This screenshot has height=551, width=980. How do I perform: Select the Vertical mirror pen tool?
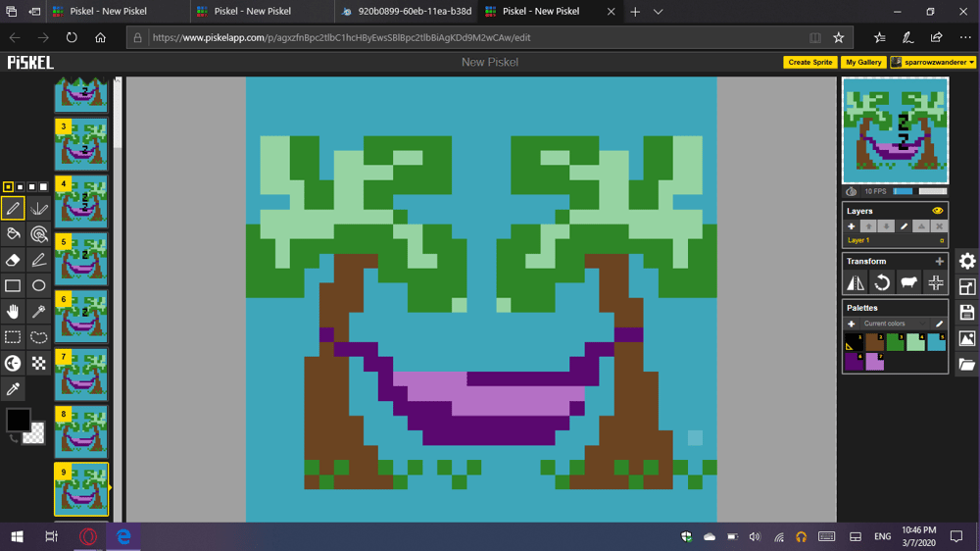(x=39, y=208)
